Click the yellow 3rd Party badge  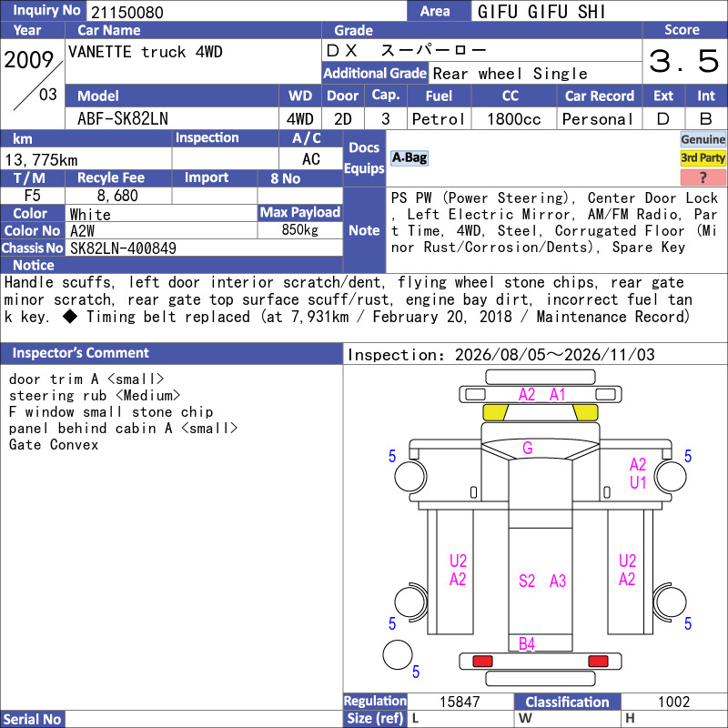[703, 158]
